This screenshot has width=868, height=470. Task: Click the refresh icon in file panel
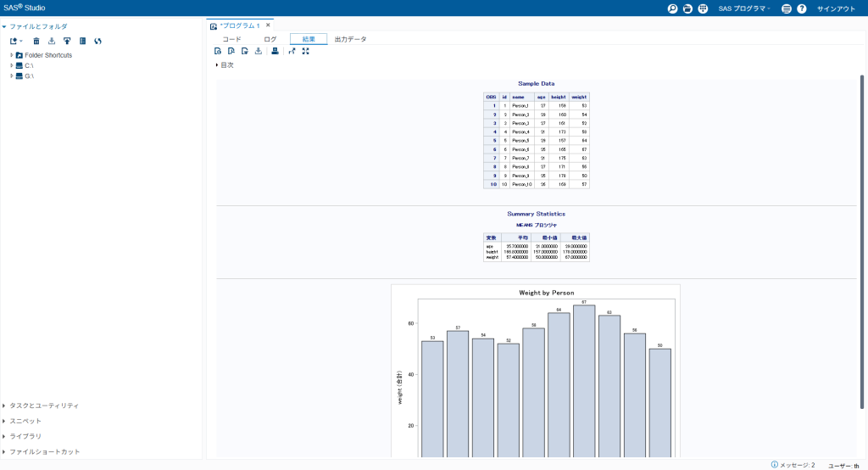98,41
